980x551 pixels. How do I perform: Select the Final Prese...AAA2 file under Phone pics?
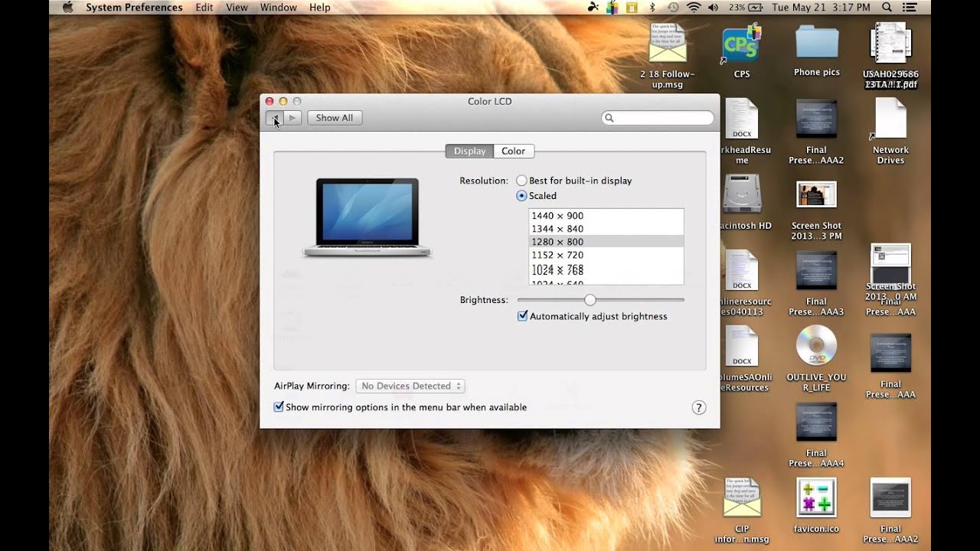816,119
